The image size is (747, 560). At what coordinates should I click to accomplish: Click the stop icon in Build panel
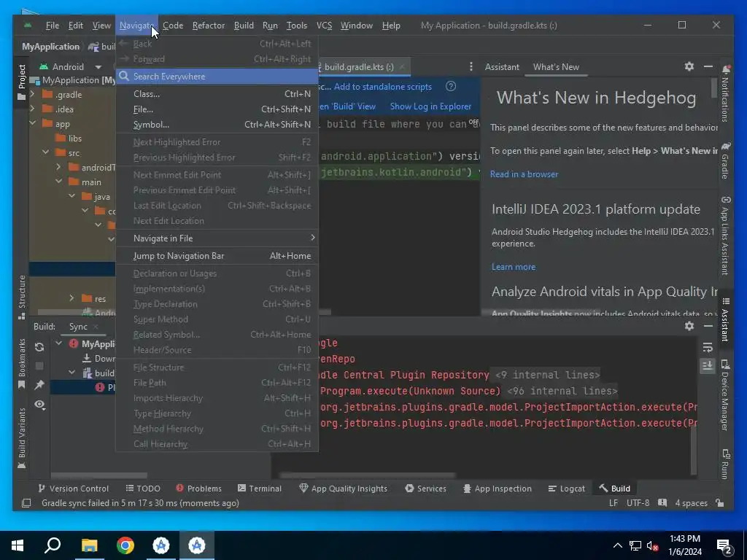[x=39, y=366]
